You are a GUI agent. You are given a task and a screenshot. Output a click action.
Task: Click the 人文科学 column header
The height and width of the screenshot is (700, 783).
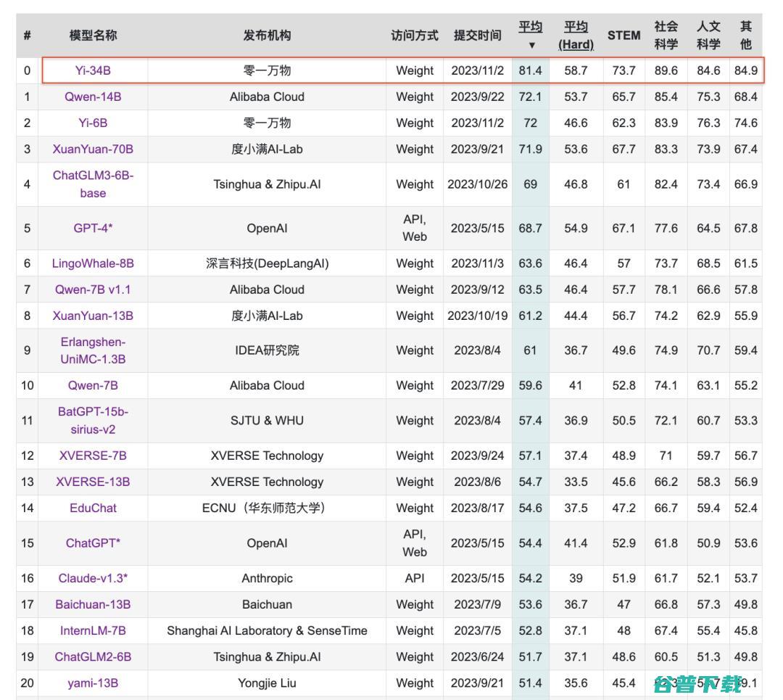tap(708, 36)
